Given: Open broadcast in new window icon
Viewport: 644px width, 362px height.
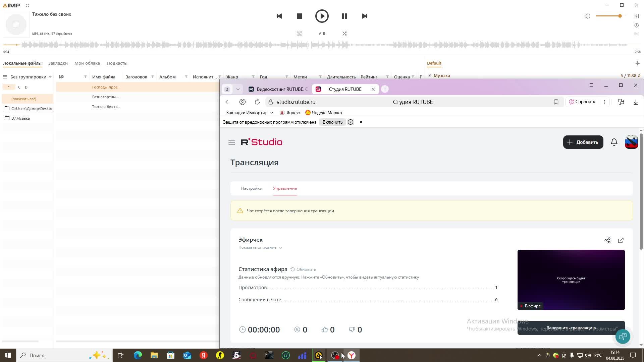Looking at the screenshot, I should click(x=621, y=240).
